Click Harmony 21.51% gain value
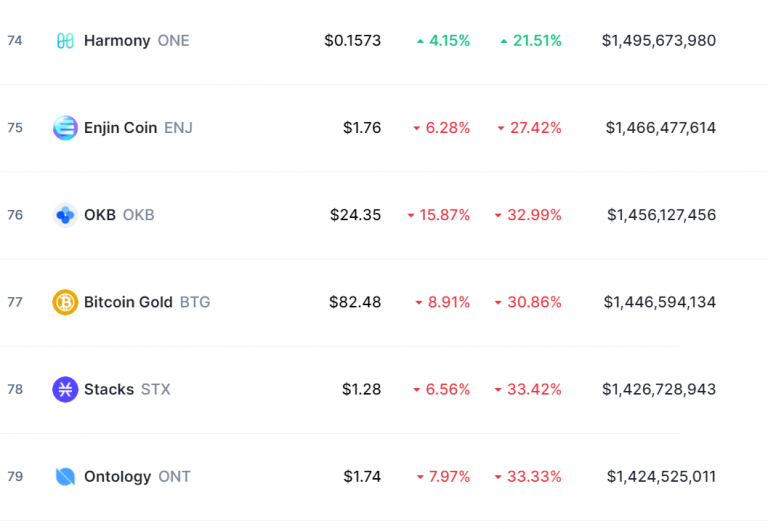The height and width of the screenshot is (529, 768). click(537, 41)
